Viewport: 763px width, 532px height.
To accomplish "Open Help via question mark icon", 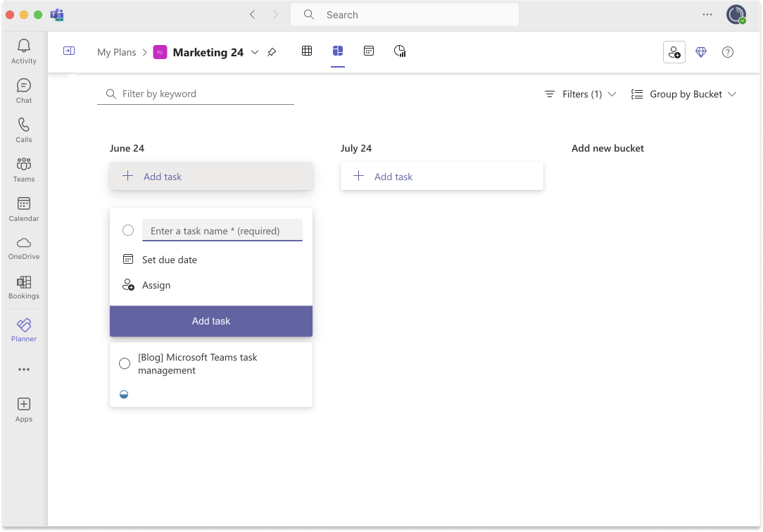I will click(728, 51).
